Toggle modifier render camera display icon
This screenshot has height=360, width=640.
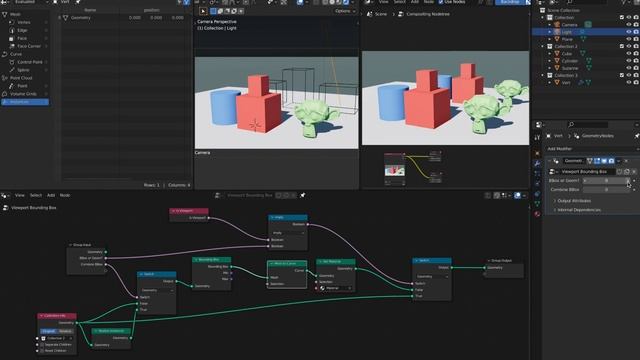[611, 161]
